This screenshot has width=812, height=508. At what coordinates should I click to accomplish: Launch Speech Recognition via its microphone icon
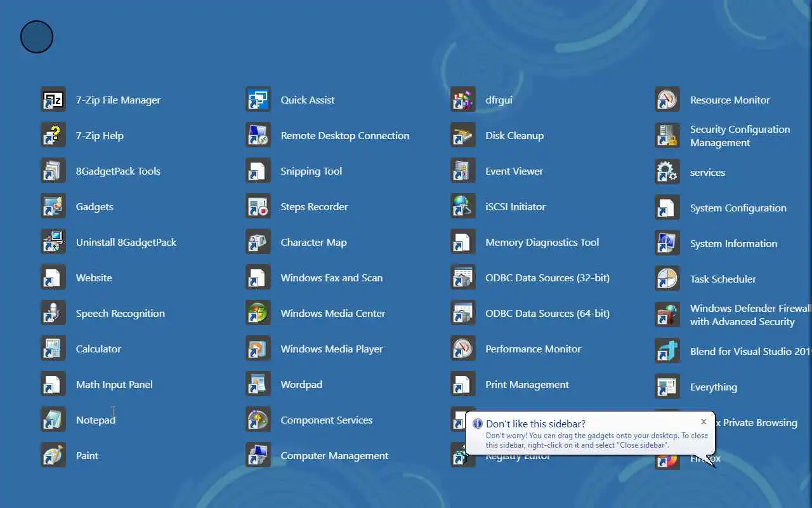coord(53,313)
